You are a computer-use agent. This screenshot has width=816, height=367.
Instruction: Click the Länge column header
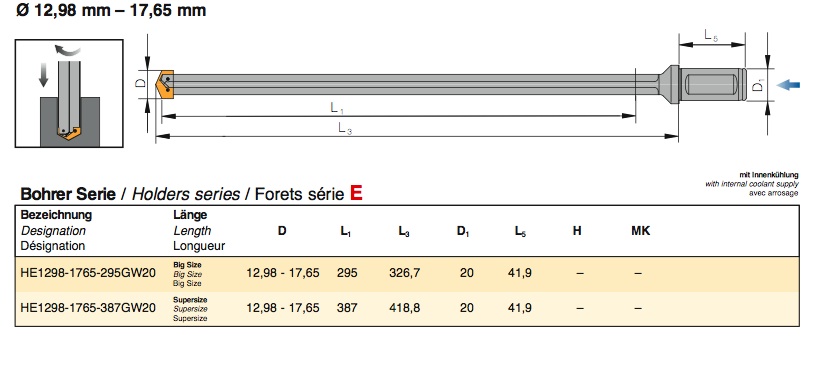pos(190,214)
